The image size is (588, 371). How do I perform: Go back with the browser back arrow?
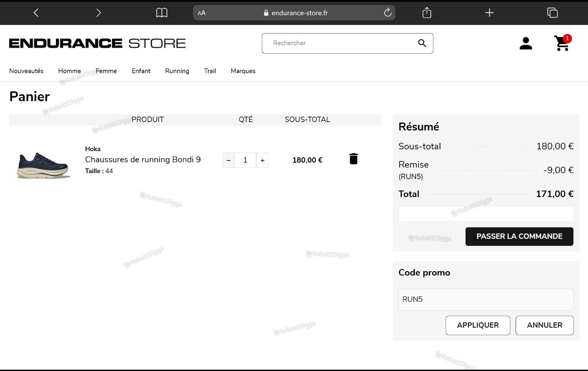tap(36, 13)
